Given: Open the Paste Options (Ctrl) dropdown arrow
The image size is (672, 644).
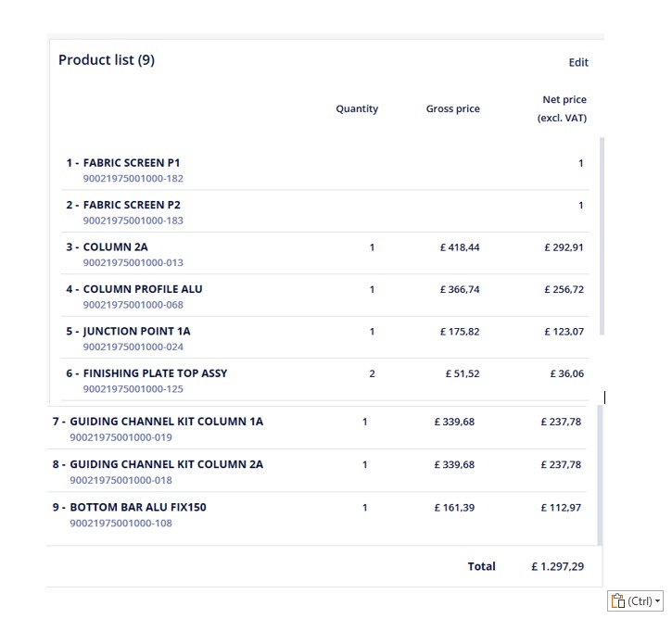Looking at the screenshot, I should pyautogui.click(x=658, y=601).
